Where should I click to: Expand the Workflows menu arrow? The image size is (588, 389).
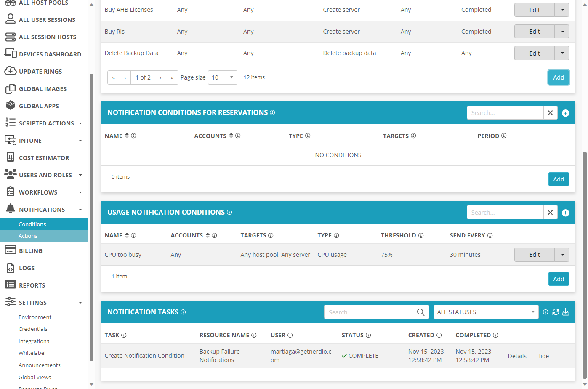coord(80,192)
